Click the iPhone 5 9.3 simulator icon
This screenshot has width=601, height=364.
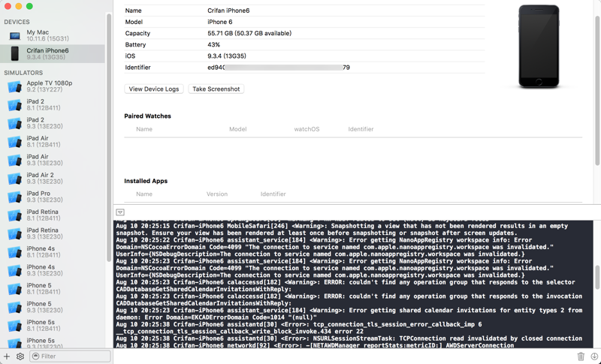click(x=14, y=307)
